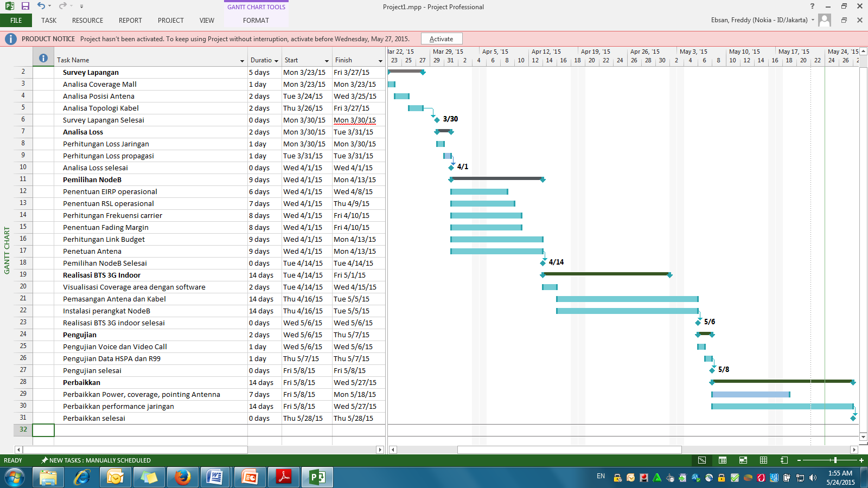Viewport: 868px width, 488px height.
Task: Expand the Finish column filter dropdown
Action: point(380,61)
